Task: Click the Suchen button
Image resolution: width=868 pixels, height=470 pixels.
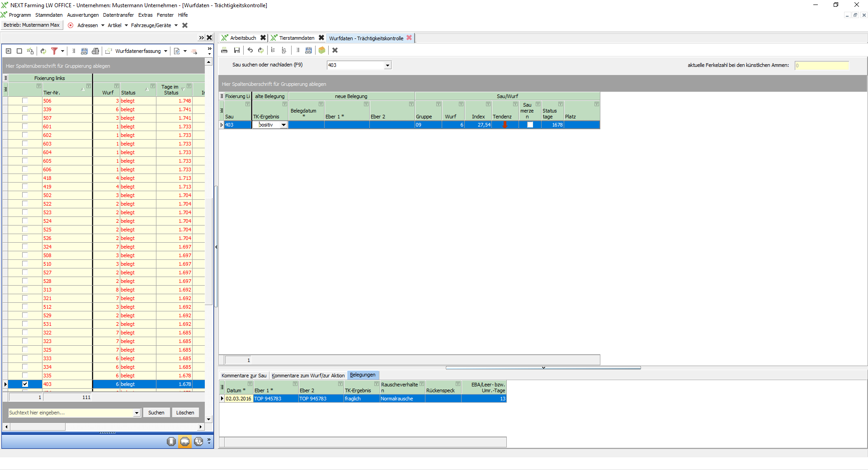Action: pos(156,413)
